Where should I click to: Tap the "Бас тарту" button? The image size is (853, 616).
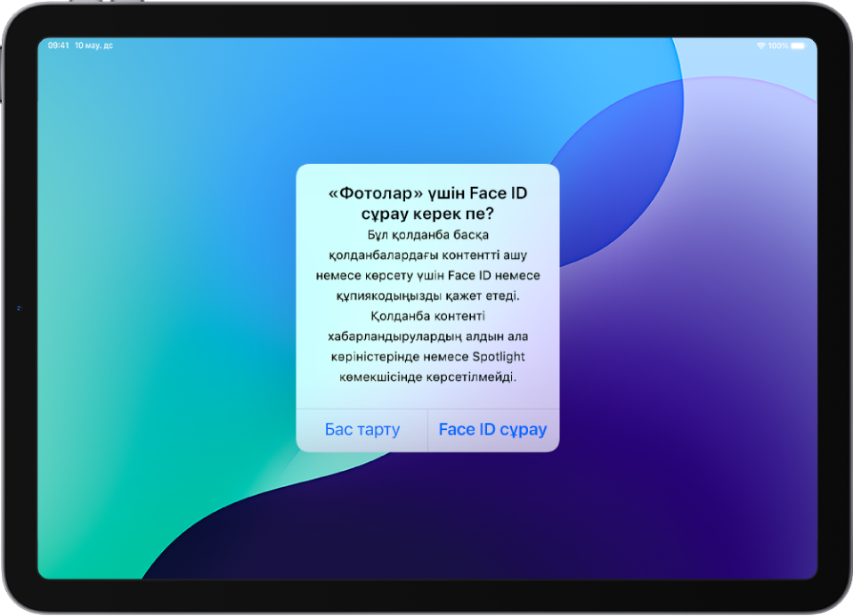362,430
